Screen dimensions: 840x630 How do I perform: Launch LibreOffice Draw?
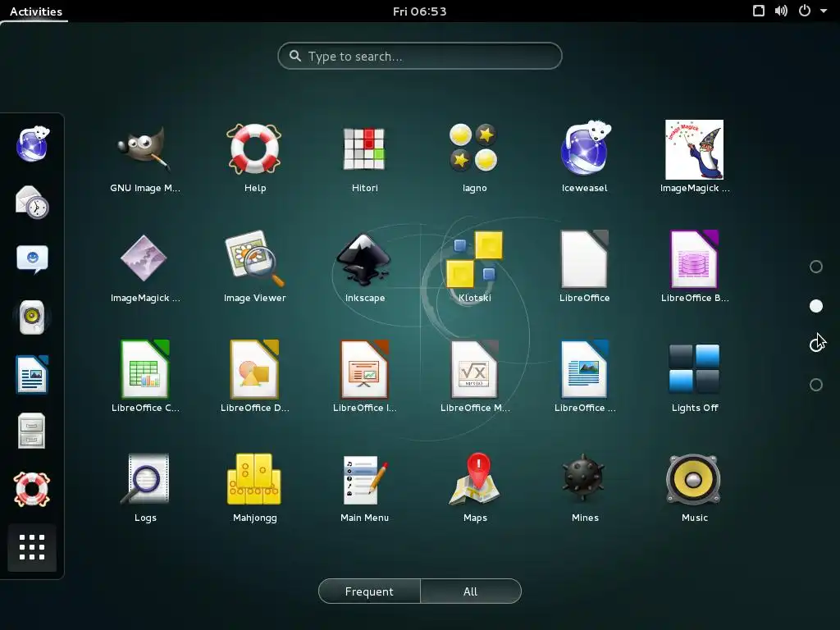pyautogui.click(x=254, y=377)
